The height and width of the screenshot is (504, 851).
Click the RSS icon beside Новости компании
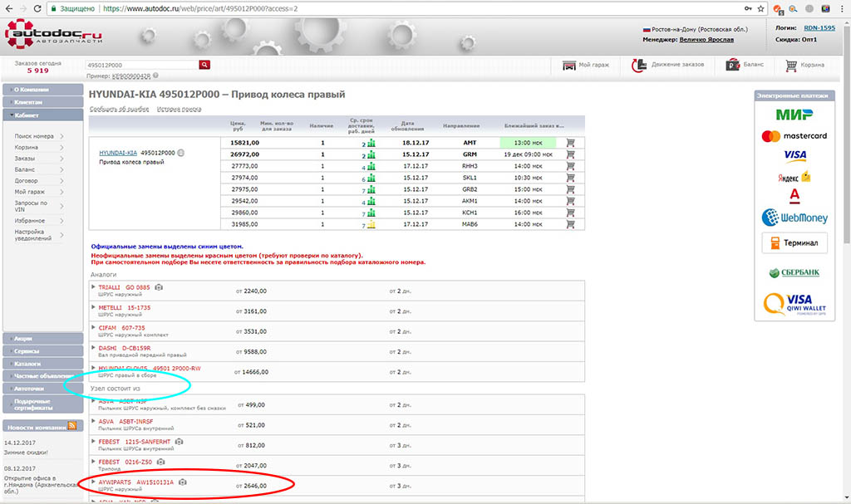[72, 426]
